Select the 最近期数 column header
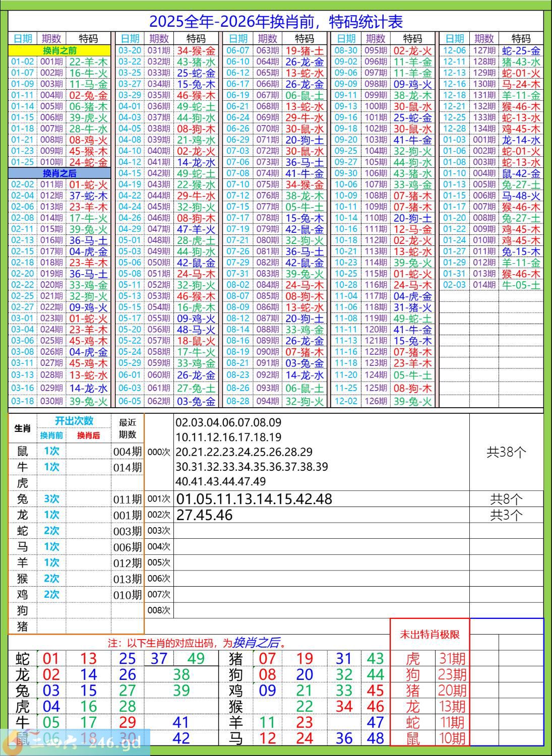Screen dimensions: 552x756 pos(128,428)
